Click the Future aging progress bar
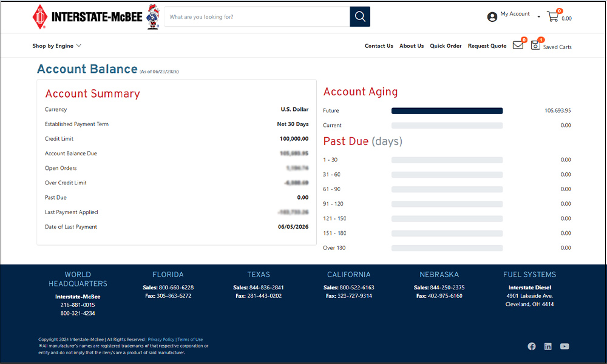 (x=447, y=110)
